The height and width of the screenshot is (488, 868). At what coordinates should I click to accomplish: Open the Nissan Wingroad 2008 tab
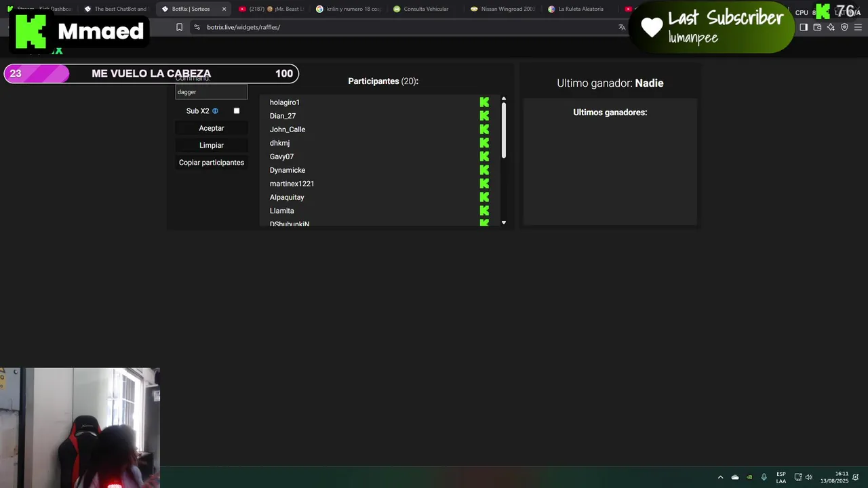pos(503,9)
